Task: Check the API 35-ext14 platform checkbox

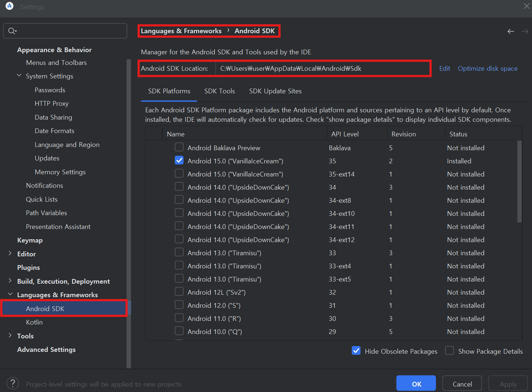Action: pyautogui.click(x=179, y=173)
